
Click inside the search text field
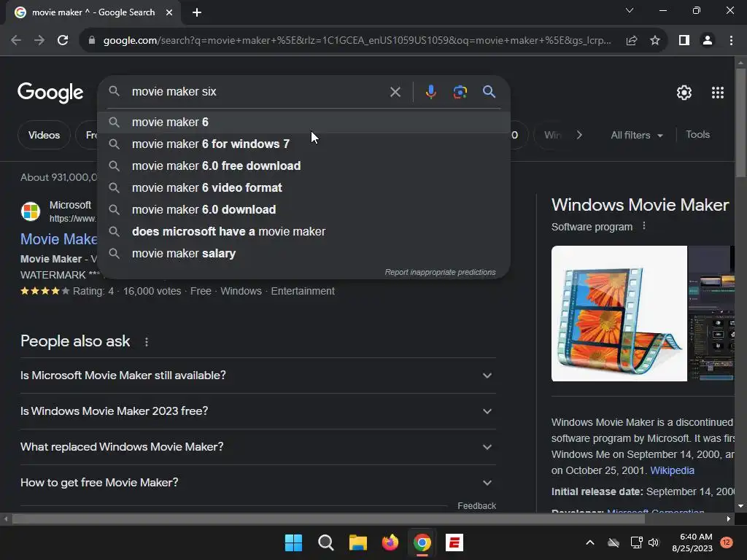pyautogui.click(x=258, y=92)
